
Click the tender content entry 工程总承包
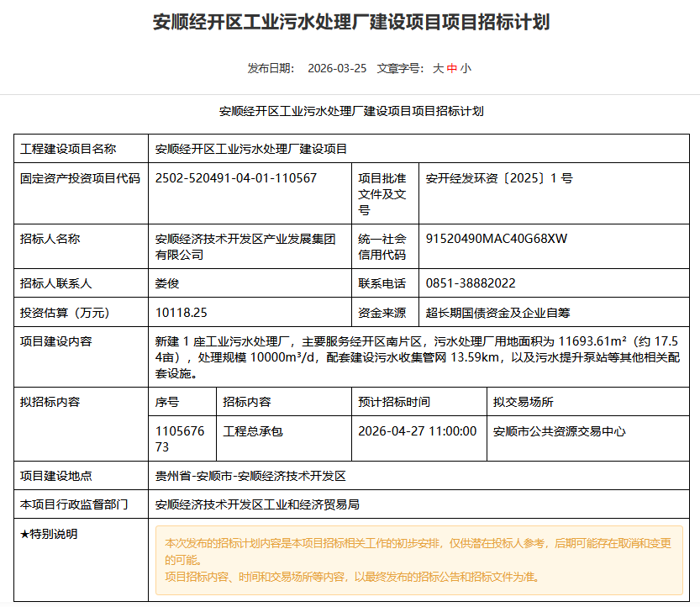click(253, 431)
